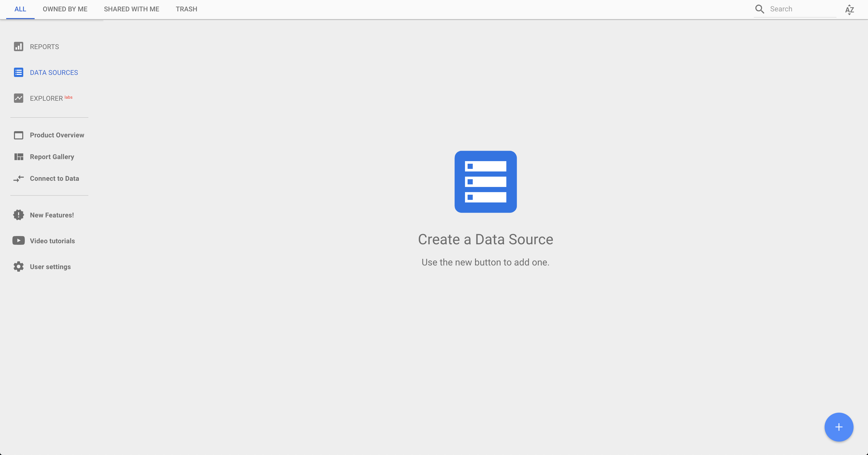868x455 pixels.
Task: Click the Report Gallery grid icon
Action: [19, 156]
